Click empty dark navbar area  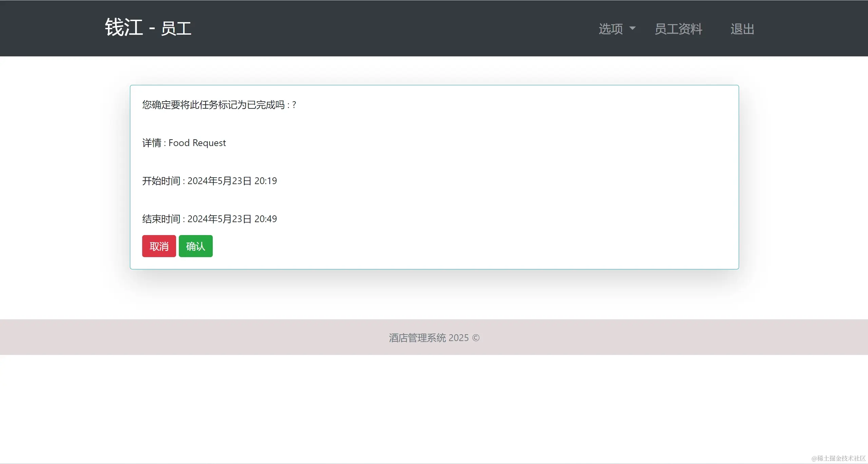pyautogui.click(x=373, y=28)
